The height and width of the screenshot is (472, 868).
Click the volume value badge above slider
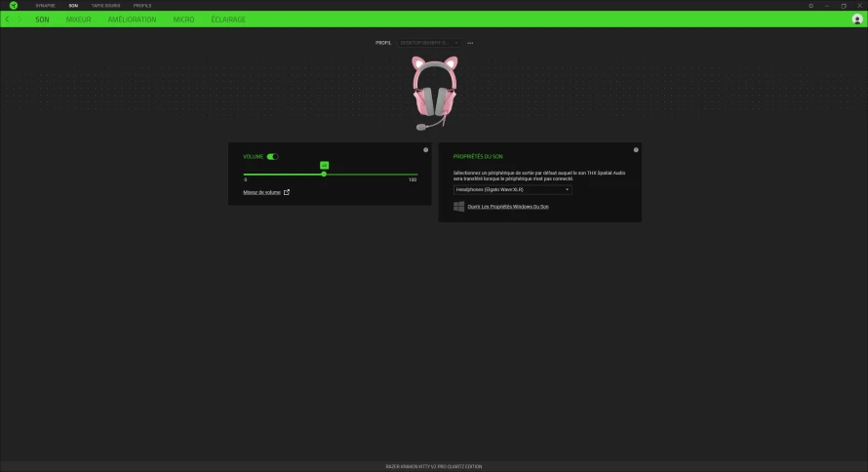point(325,166)
